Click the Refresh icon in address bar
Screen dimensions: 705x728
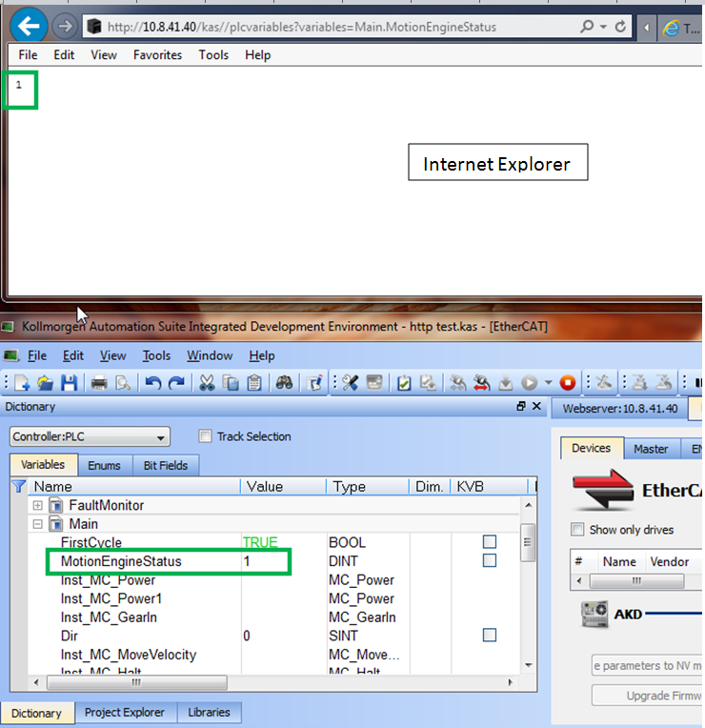pyautogui.click(x=620, y=27)
